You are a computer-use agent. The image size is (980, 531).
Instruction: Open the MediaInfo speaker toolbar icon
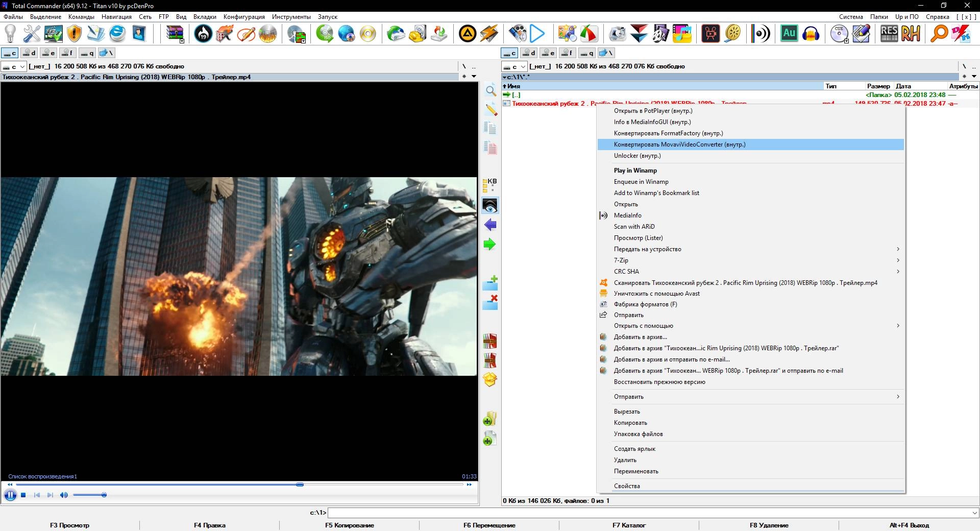tap(761, 34)
